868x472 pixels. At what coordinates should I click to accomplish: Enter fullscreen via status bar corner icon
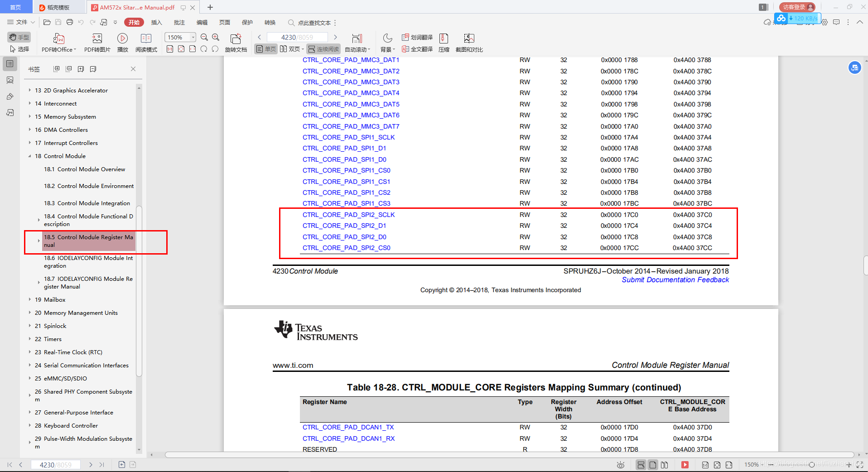[x=860, y=465]
